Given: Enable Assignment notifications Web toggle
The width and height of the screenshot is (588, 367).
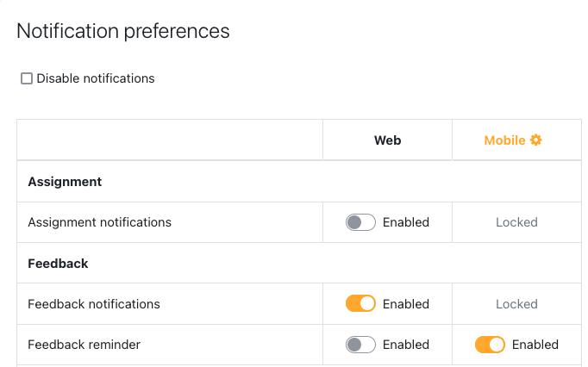Looking at the screenshot, I should (360, 222).
